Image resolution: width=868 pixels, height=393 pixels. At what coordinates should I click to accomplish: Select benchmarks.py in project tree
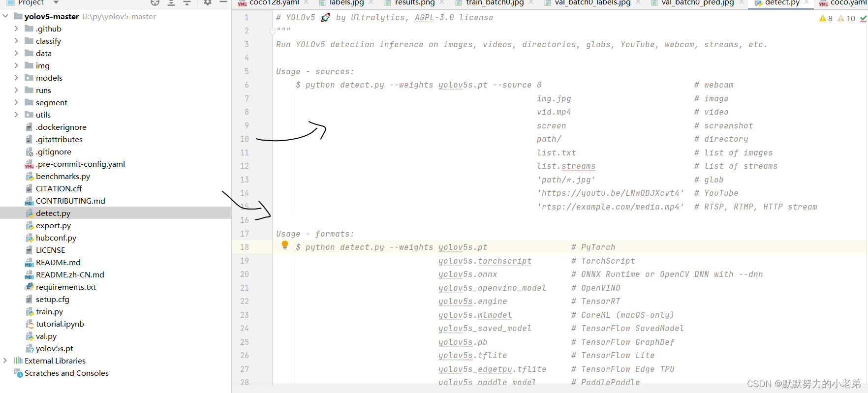coord(63,176)
